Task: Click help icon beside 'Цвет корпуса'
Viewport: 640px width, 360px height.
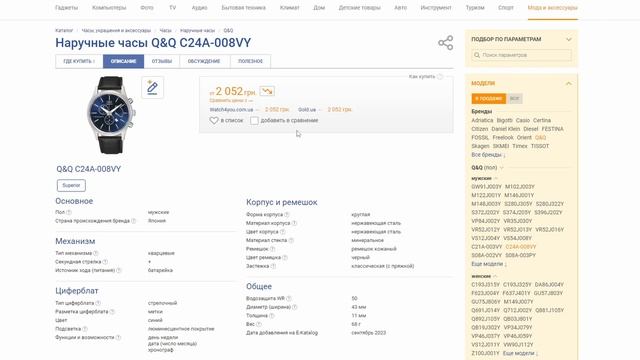Action: [x=282, y=231]
